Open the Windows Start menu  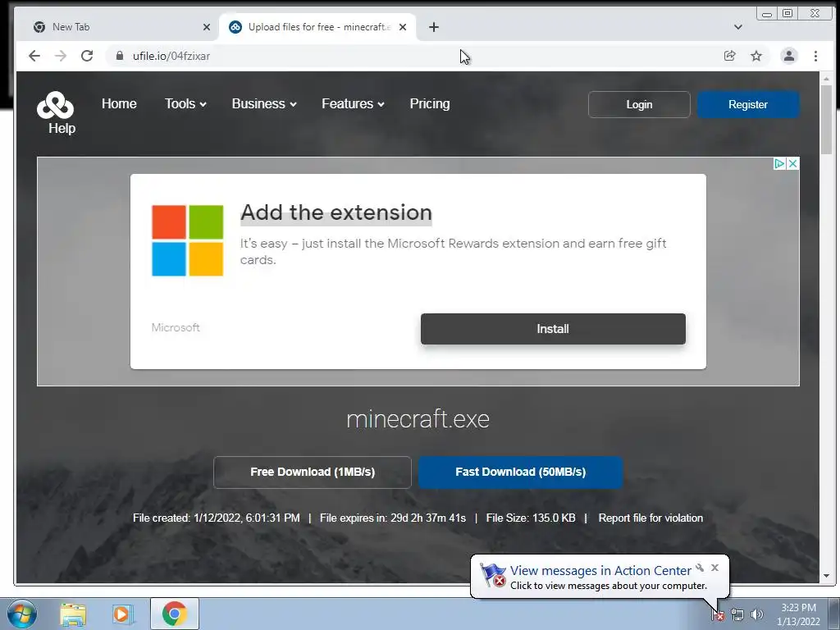point(22,614)
